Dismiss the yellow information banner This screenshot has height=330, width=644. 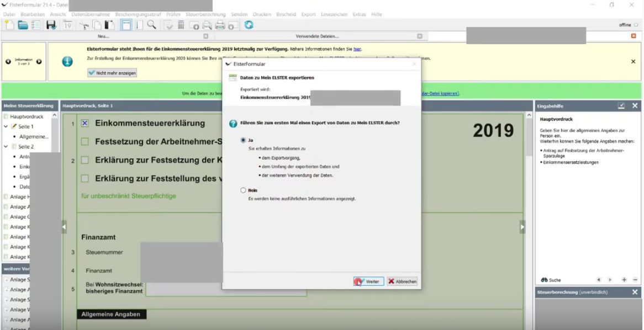[x=633, y=62]
